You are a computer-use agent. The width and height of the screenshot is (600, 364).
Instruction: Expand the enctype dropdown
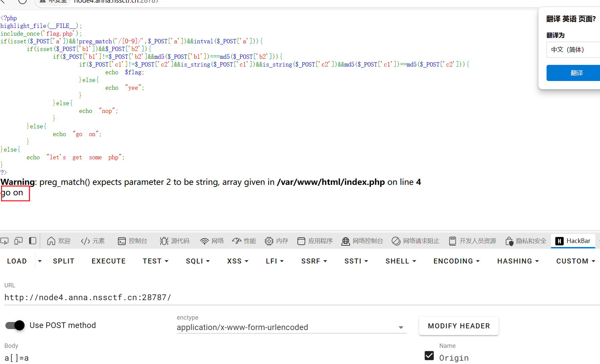401,327
